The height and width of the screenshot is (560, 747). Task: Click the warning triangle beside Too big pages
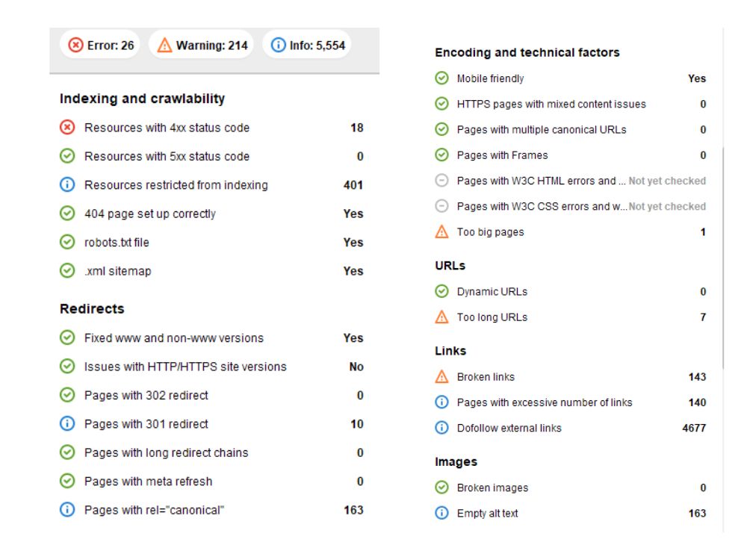click(441, 232)
